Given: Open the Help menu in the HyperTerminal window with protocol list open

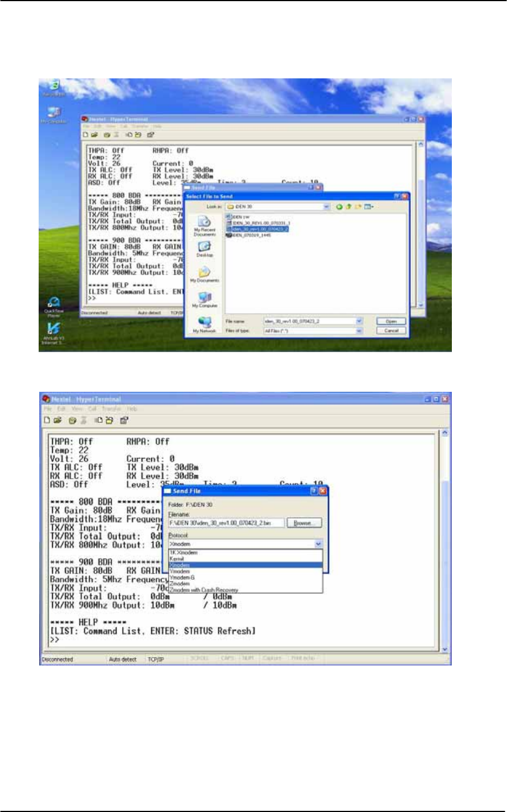Looking at the screenshot, I should pyautogui.click(x=132, y=409).
